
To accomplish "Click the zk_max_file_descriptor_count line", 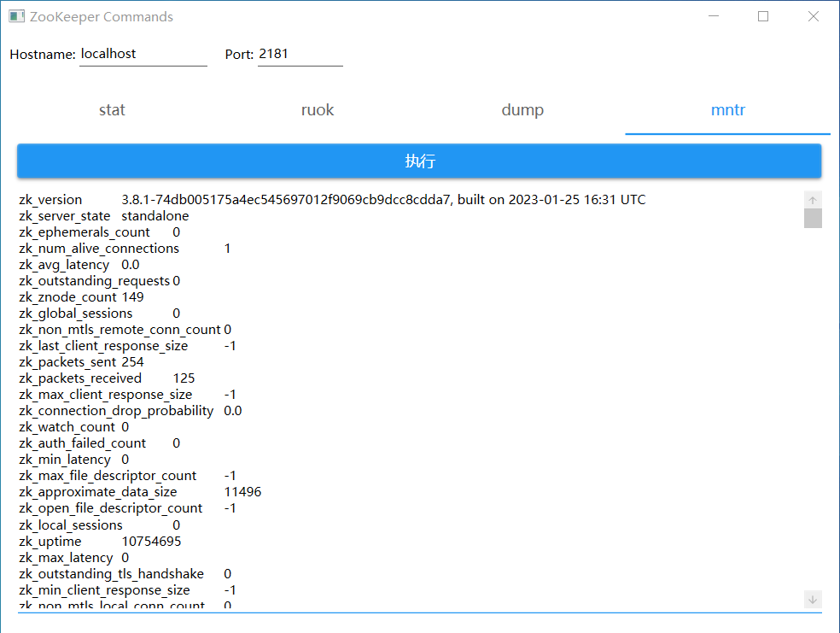I will 127,476.
